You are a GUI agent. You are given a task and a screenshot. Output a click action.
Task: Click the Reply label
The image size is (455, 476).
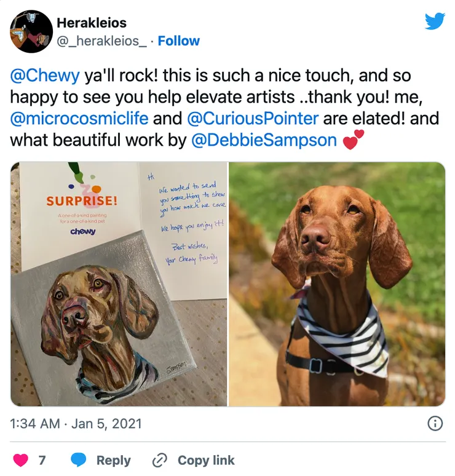pyautogui.click(x=114, y=460)
